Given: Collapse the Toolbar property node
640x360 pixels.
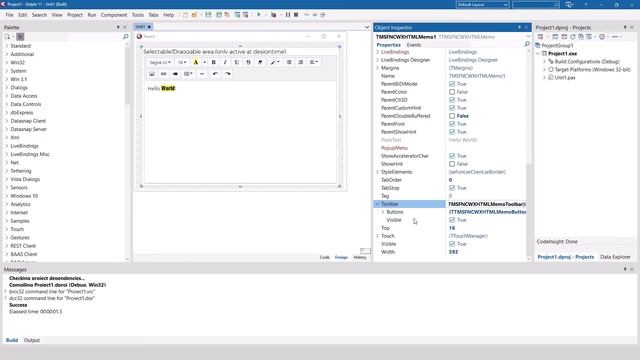Looking at the screenshot, I should pyautogui.click(x=377, y=204).
